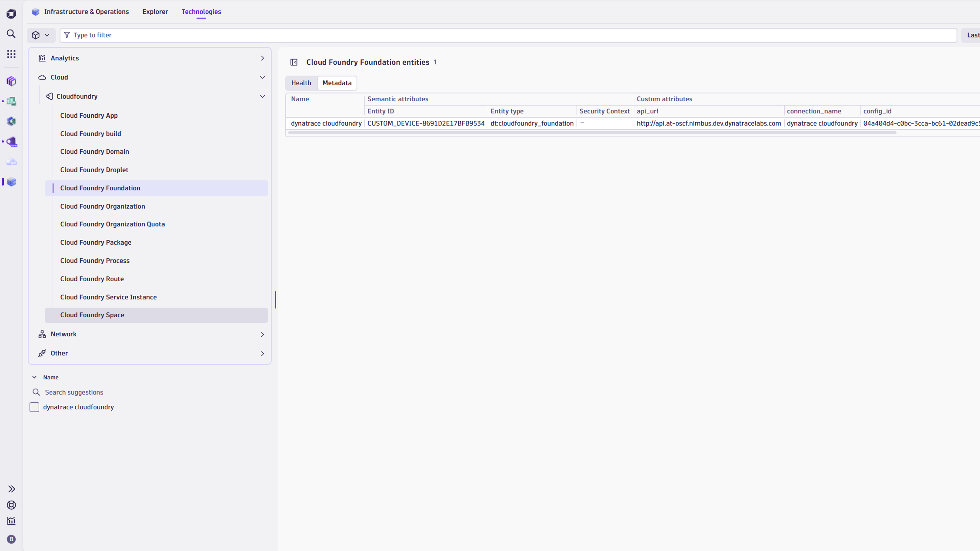980x551 pixels.
Task: Open the search magnifier in the sidebar
Action: point(11,34)
